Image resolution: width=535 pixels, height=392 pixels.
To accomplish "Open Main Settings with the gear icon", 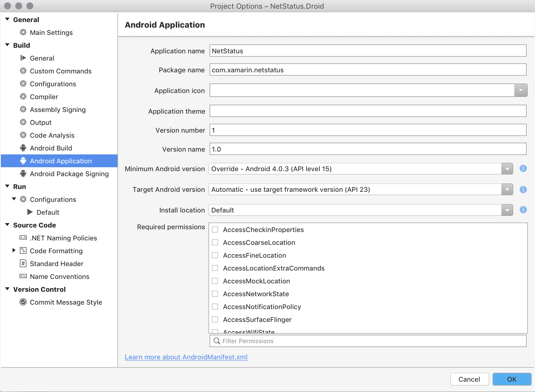I will click(x=23, y=32).
